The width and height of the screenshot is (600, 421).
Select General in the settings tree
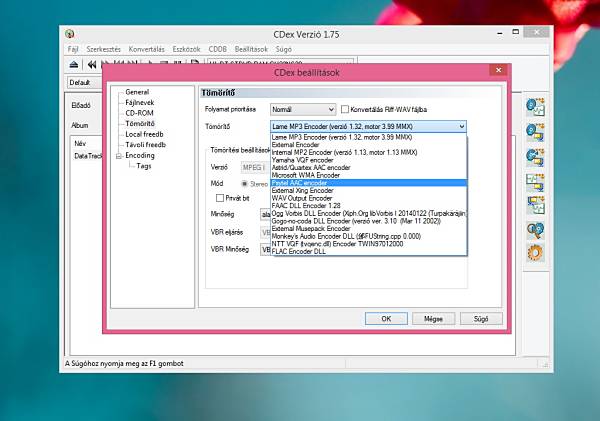[137, 92]
